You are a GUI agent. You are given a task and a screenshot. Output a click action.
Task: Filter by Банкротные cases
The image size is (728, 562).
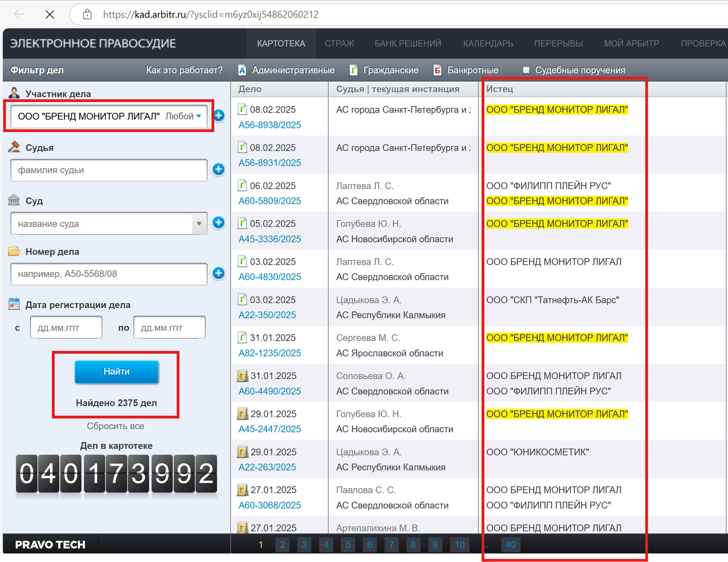coord(466,70)
